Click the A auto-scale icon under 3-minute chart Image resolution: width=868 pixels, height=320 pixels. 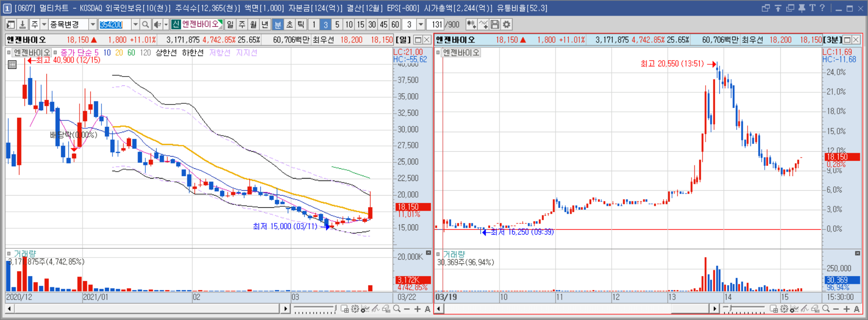(x=857, y=309)
